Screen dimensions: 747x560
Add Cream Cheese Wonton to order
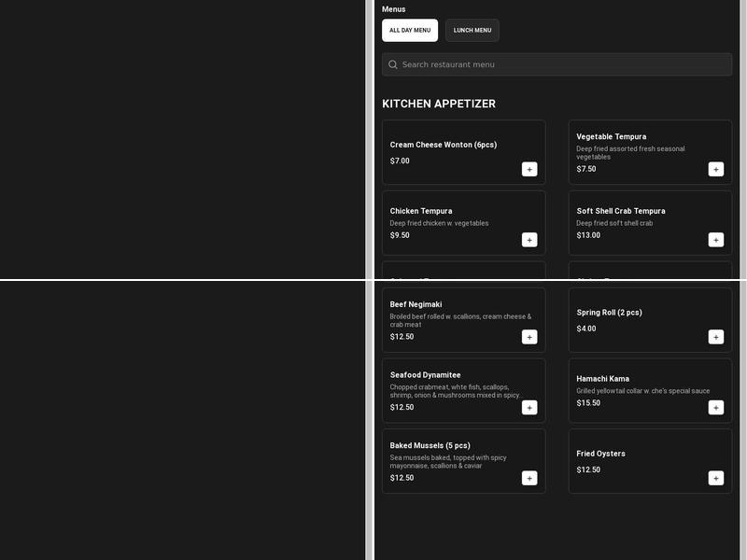529,169
